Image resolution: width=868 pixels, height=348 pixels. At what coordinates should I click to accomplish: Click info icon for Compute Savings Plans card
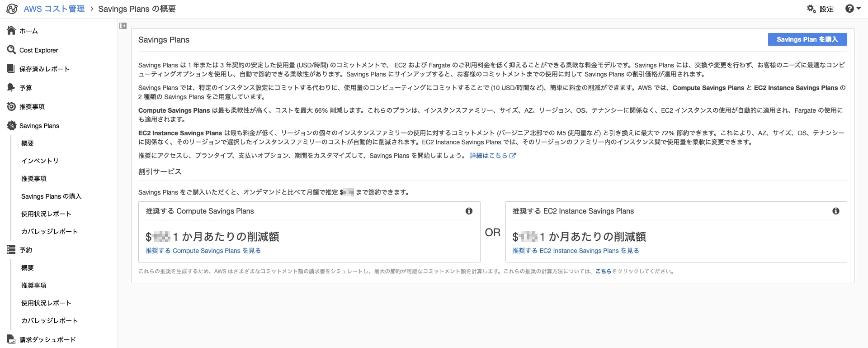[x=469, y=211]
